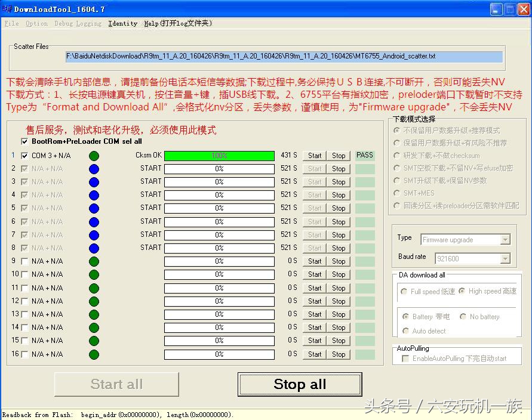Click the blue indicator on row 8
Screen dimensions: 532x420
94,248
